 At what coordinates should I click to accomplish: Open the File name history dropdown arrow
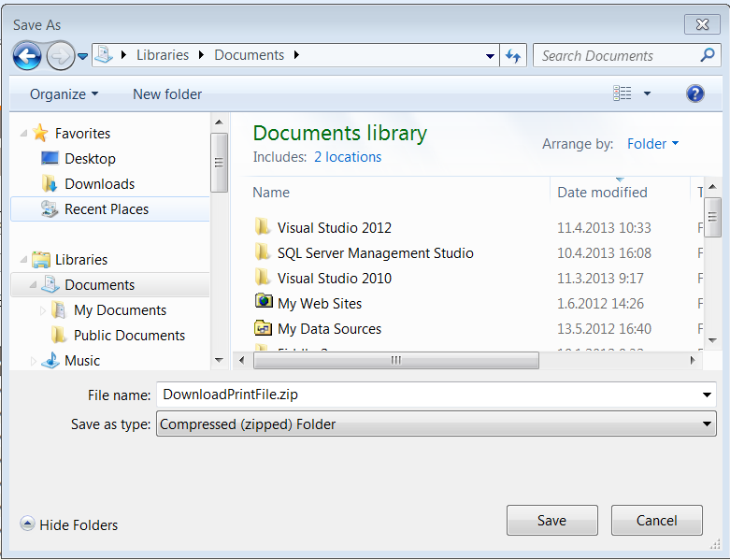pyautogui.click(x=707, y=395)
